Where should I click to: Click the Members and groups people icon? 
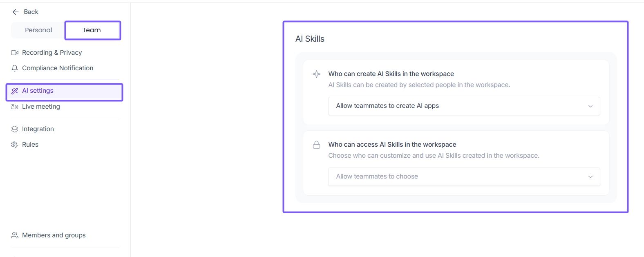(x=15, y=235)
